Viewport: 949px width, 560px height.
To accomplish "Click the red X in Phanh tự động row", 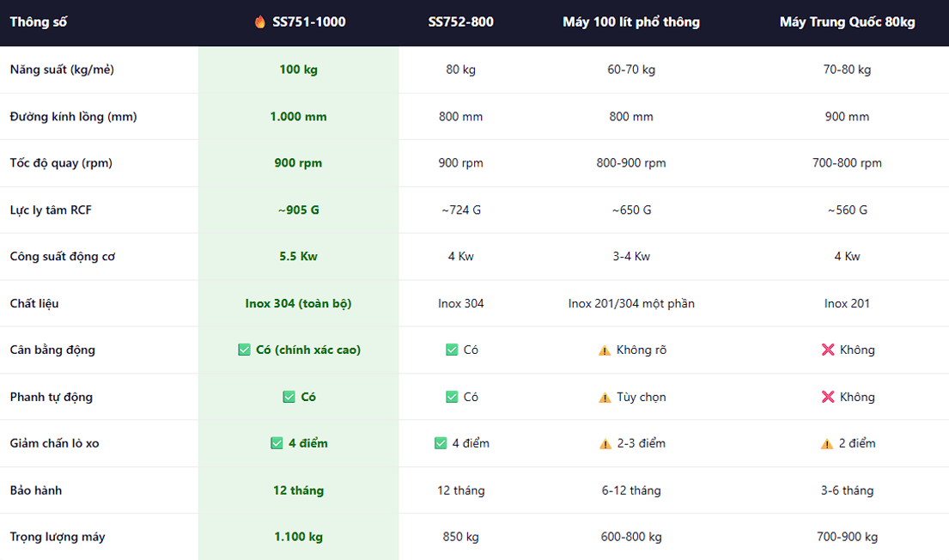I will point(828,397).
